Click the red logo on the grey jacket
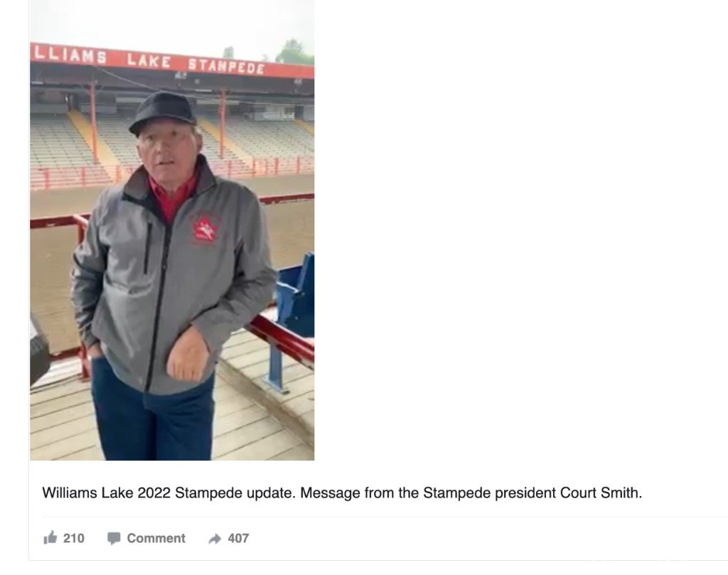Screen dimensions: 728x575 point(203,228)
